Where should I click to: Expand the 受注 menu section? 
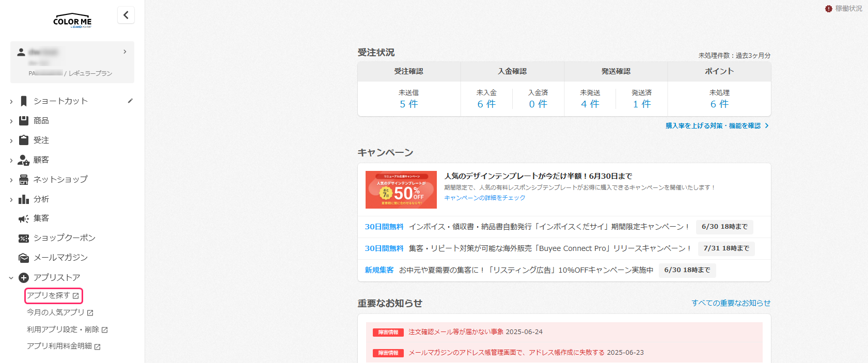pyautogui.click(x=41, y=140)
